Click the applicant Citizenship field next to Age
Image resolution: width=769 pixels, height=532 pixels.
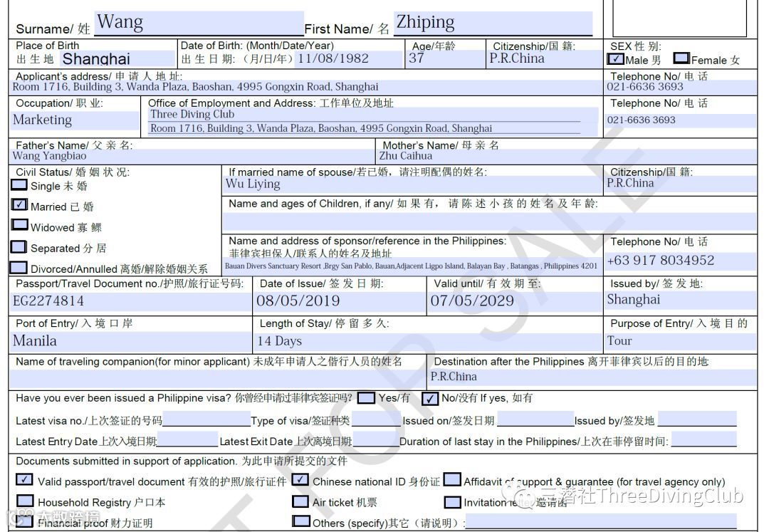[545, 59]
